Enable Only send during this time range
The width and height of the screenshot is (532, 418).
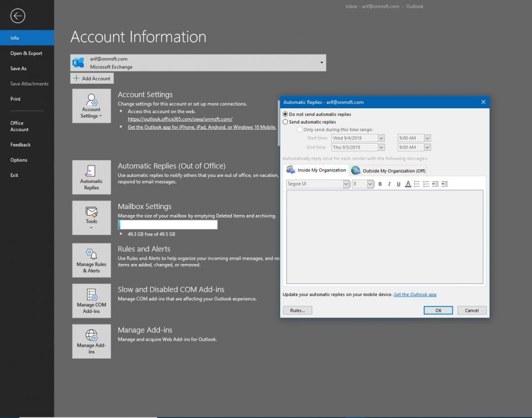[300, 129]
